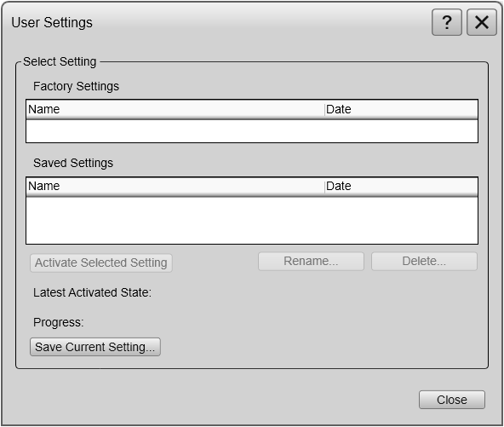Click Activate Selected Setting button
This screenshot has width=504, height=427.
point(101,263)
